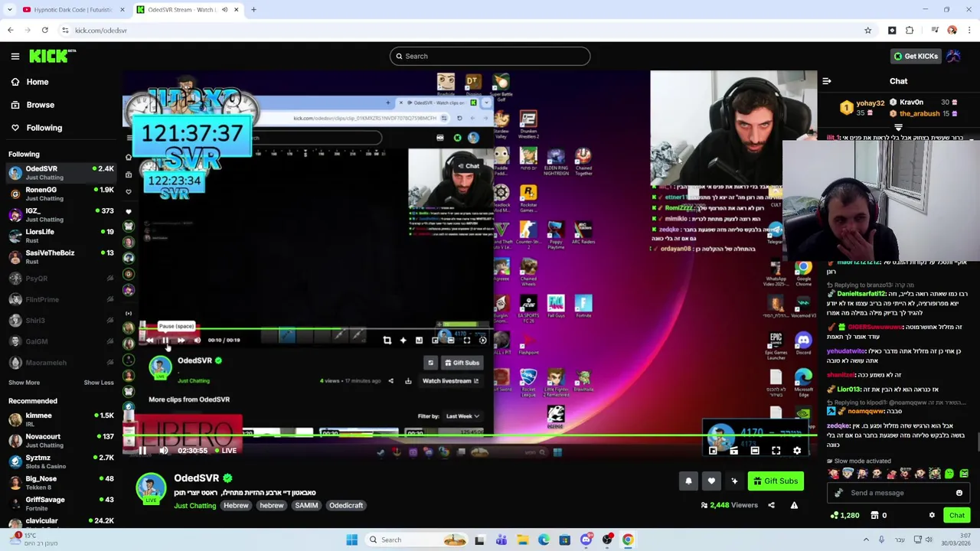Open File Explorer from taskbar
Image resolution: width=980 pixels, height=551 pixels.
(x=522, y=540)
